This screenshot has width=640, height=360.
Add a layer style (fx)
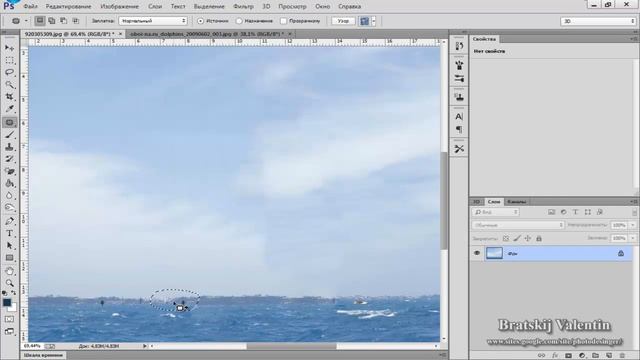[555, 356]
